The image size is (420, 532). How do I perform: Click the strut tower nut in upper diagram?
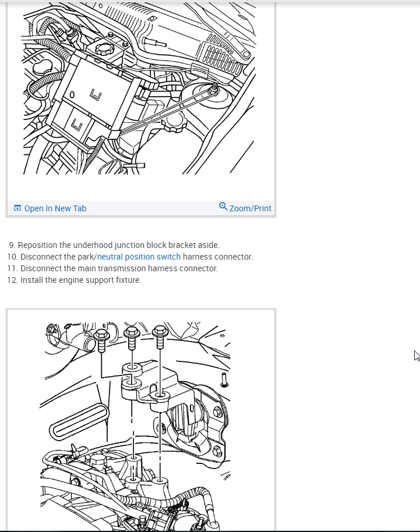(x=214, y=88)
